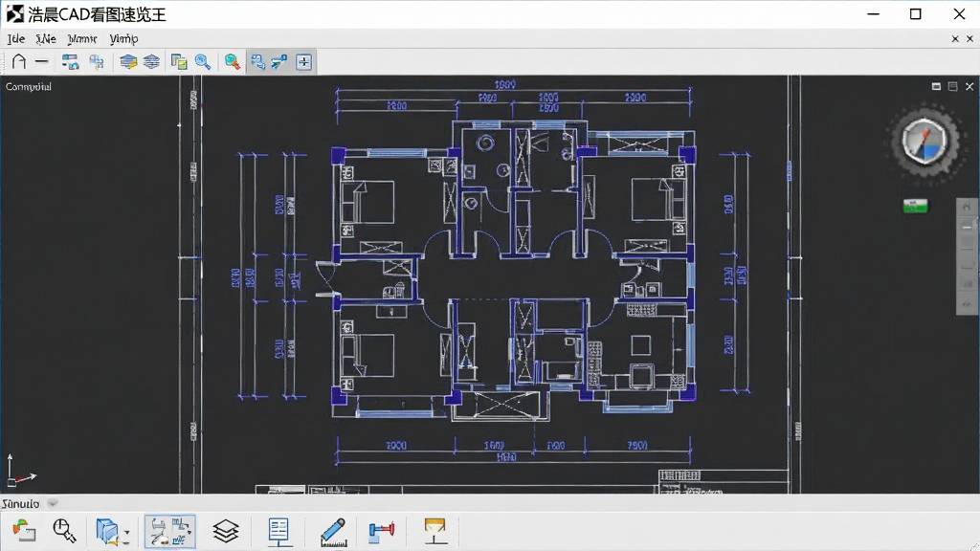Image resolution: width=980 pixels, height=551 pixels.
Task: Click the UCS axis icon in the drawing corner
Action: [20, 471]
